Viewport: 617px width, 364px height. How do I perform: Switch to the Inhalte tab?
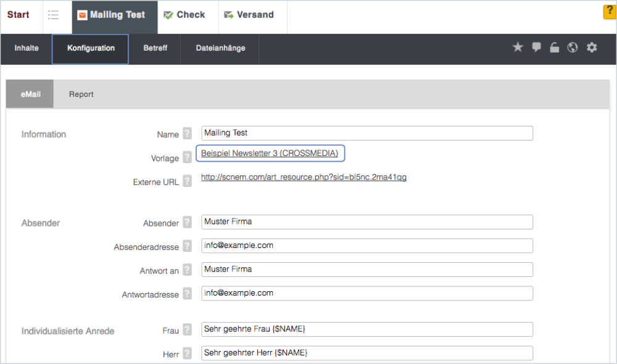(27, 48)
